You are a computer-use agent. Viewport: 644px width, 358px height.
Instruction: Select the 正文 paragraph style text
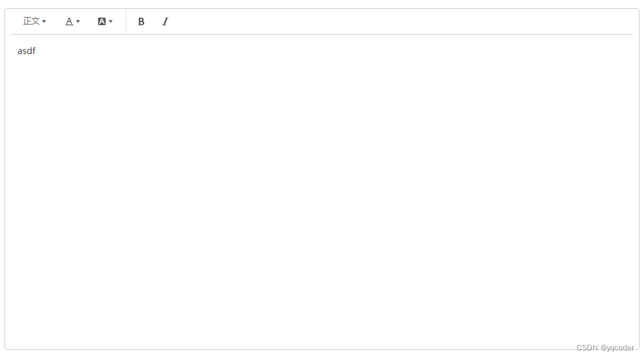(31, 21)
